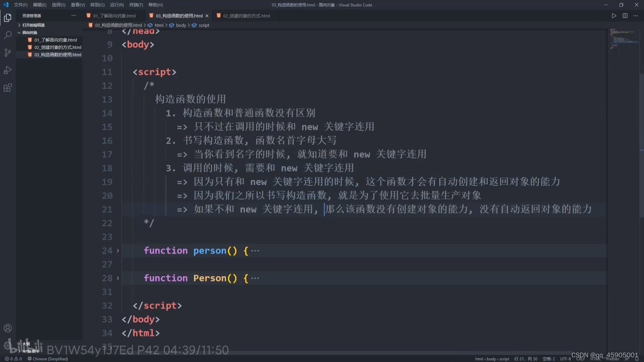This screenshot has height=362, width=644.
Task: Fold the person function at line 24
Action: 118,250
